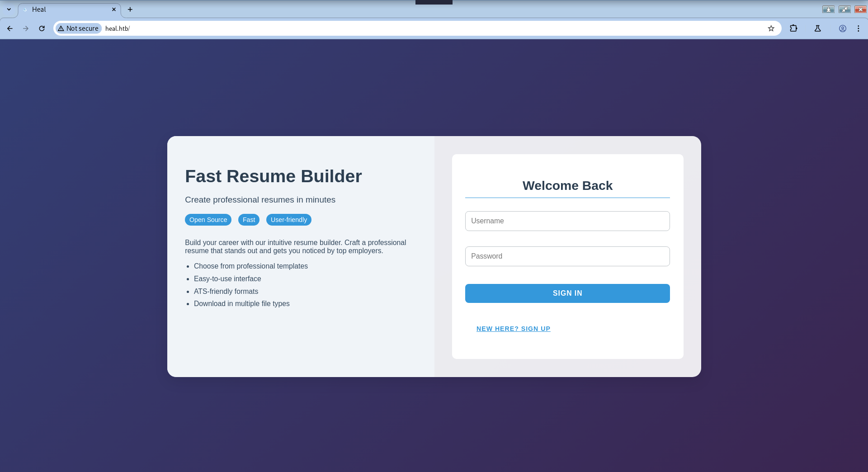Viewport: 868px width, 472px height.
Task: Bookmark this page with the star icon
Action: pyautogui.click(x=771, y=28)
